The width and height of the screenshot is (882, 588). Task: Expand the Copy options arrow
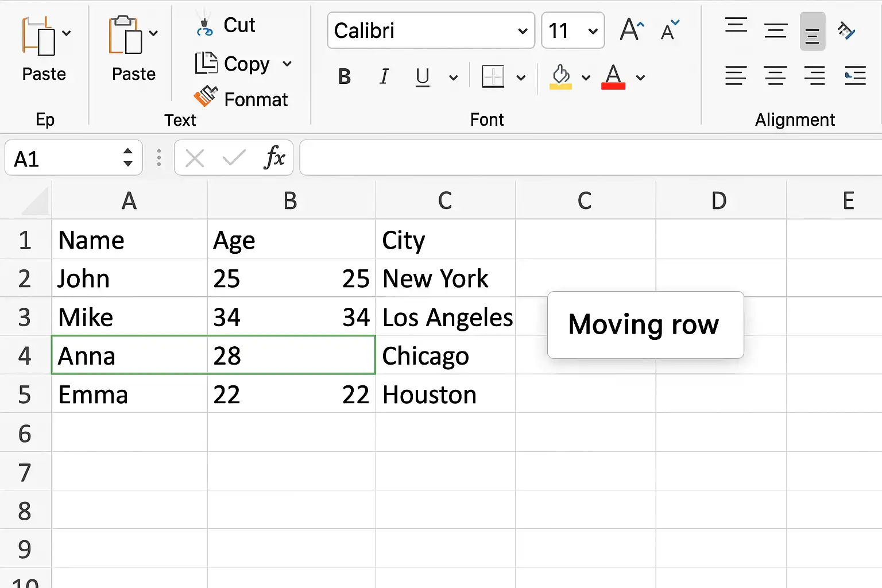click(287, 64)
